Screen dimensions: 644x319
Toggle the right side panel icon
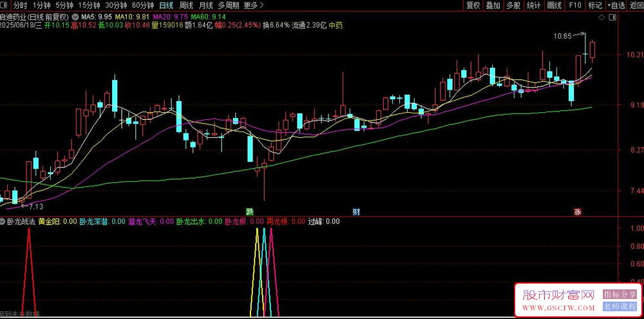click(x=613, y=17)
